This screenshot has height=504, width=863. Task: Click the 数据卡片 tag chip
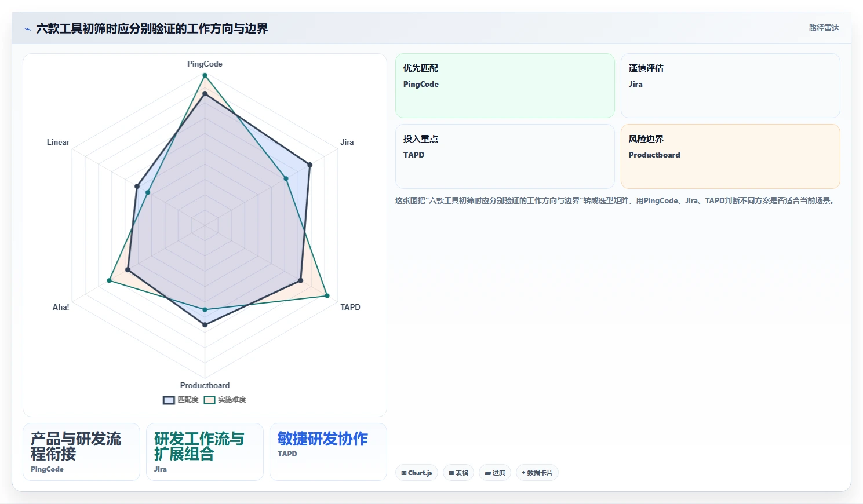coord(537,473)
